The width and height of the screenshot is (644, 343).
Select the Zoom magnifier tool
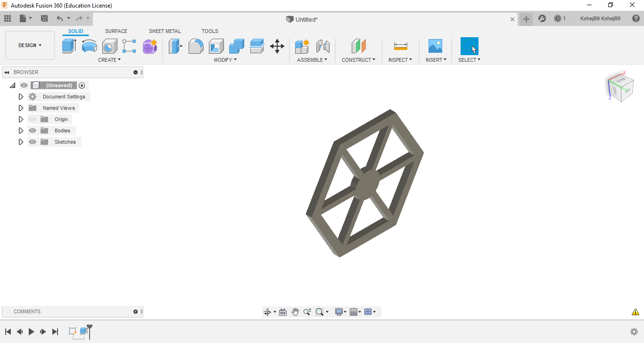pyautogui.click(x=307, y=312)
